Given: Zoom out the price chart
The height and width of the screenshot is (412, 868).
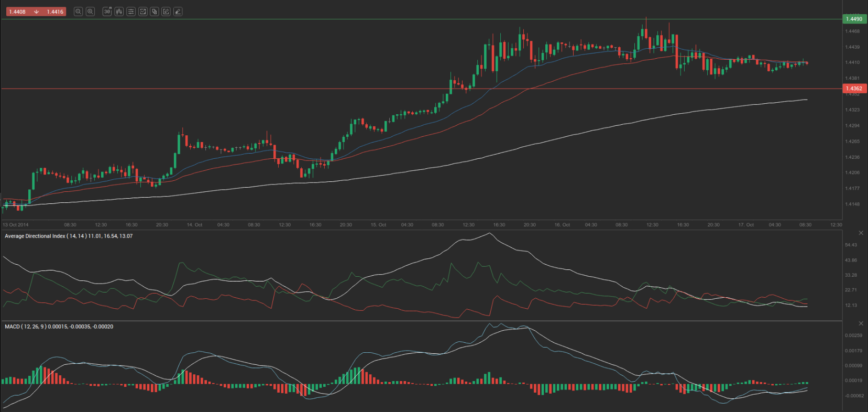Looking at the screenshot, I should point(78,12).
